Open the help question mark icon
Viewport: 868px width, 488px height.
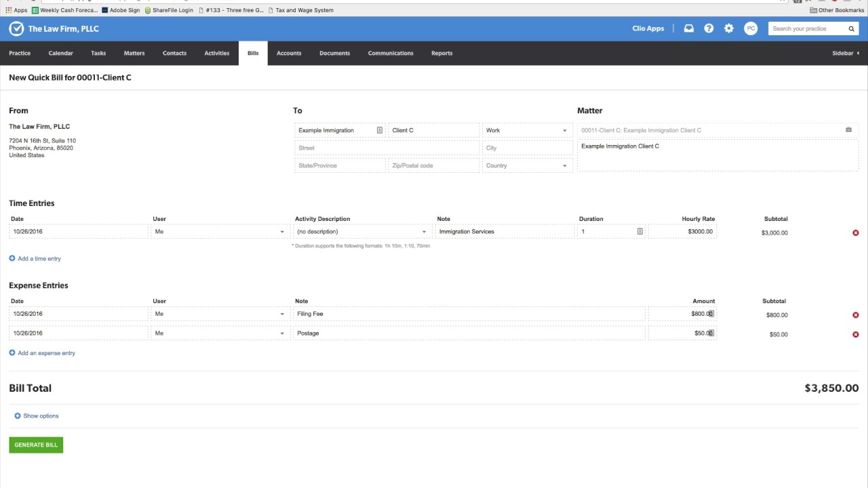[x=709, y=28]
